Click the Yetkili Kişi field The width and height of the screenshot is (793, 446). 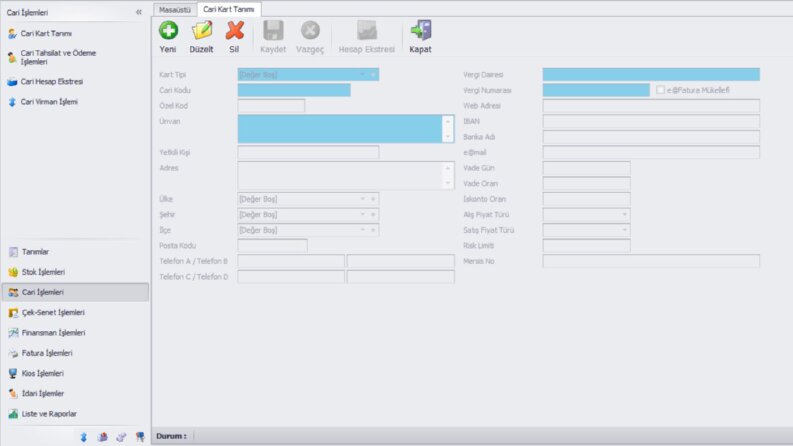coord(308,153)
